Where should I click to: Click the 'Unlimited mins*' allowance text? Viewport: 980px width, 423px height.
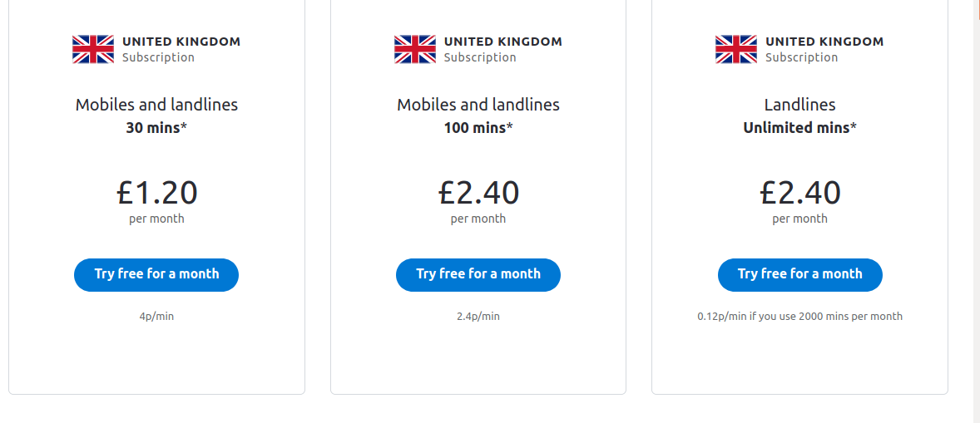click(800, 128)
